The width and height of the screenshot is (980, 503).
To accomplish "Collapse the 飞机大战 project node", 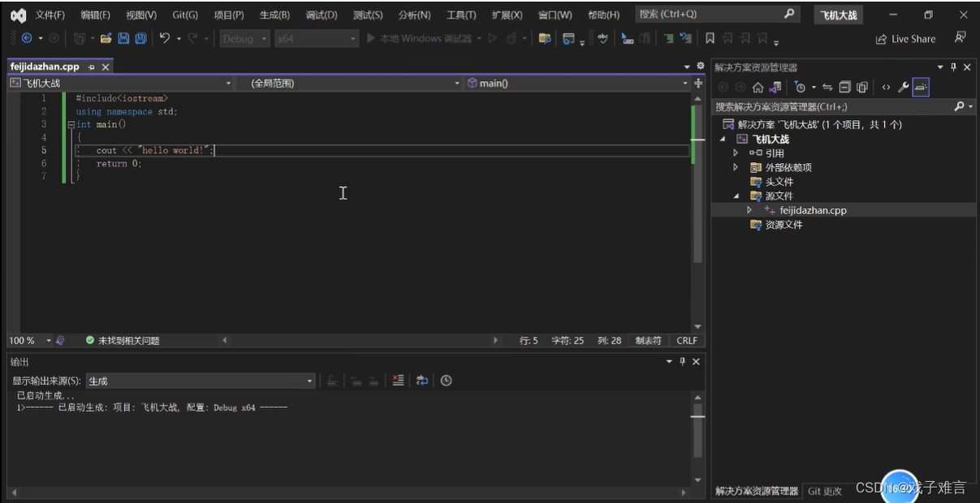I will click(x=722, y=139).
